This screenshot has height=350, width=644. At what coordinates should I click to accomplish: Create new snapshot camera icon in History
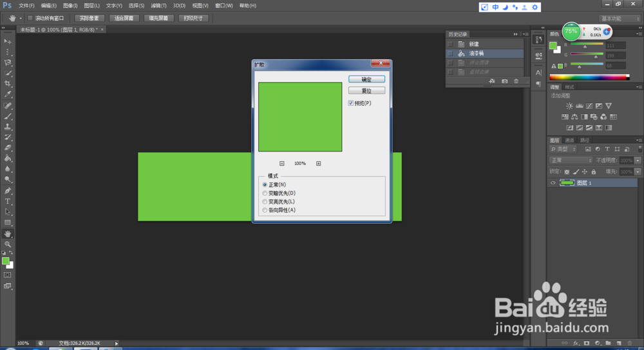point(504,81)
